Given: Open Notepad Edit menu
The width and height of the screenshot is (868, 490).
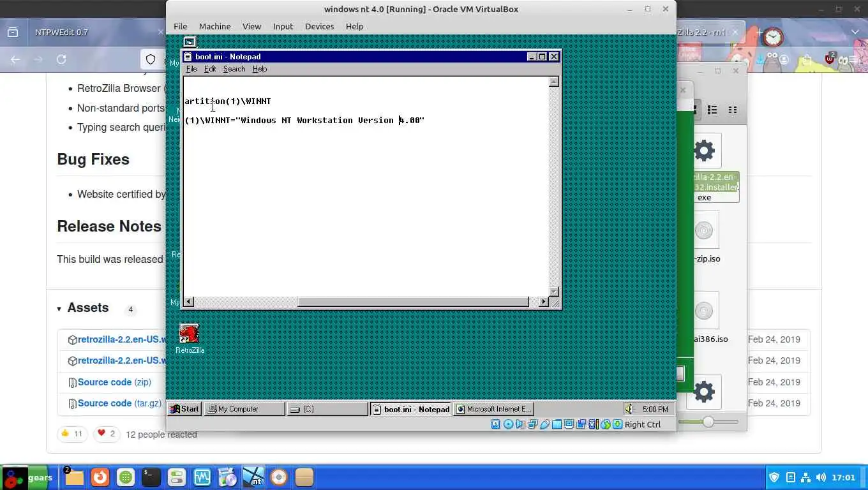Looking at the screenshot, I should tap(210, 69).
